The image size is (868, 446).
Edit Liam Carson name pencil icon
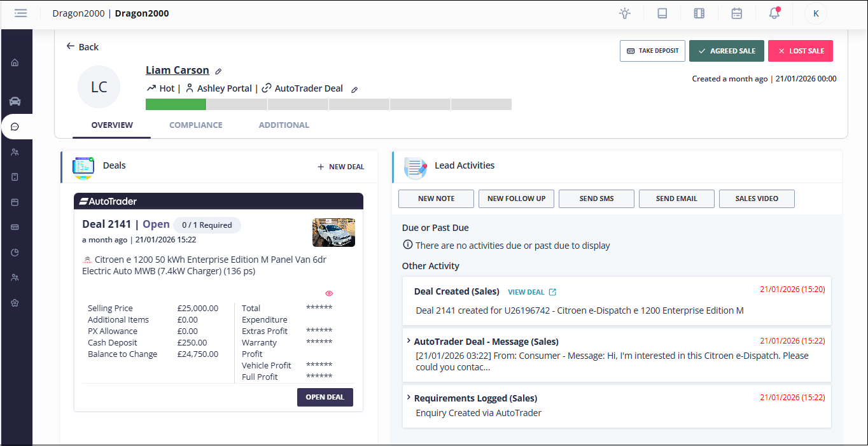(218, 71)
